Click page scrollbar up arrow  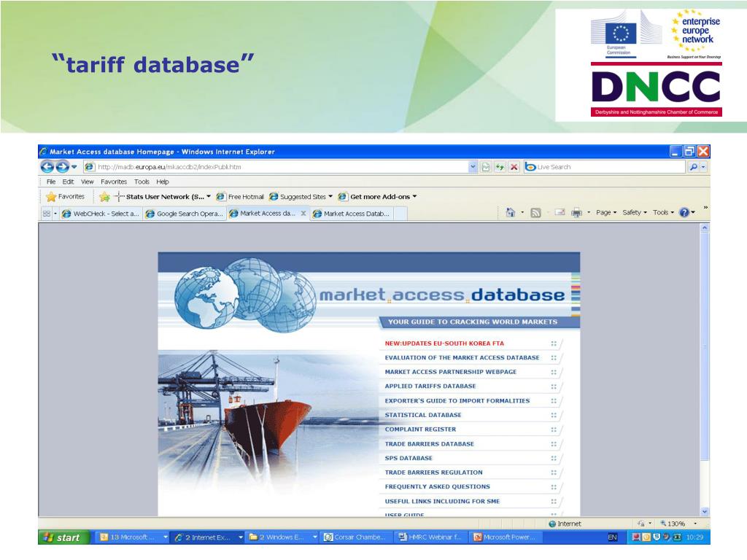point(705,228)
